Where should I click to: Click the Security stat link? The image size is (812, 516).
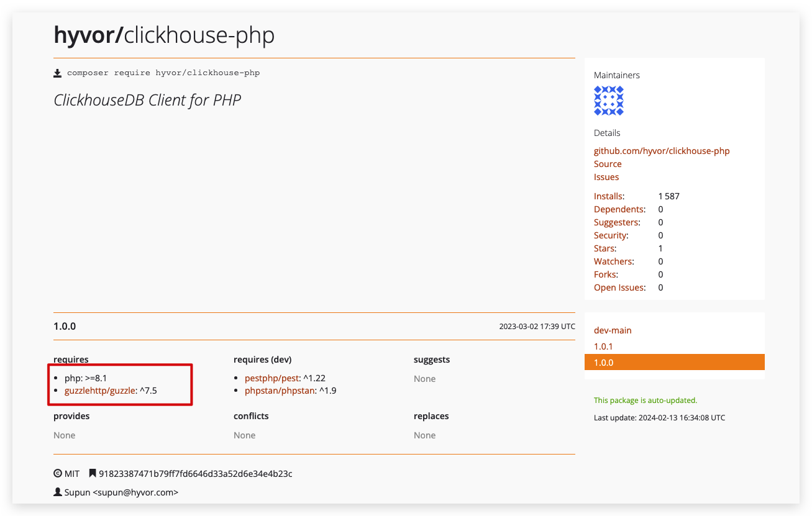click(611, 235)
